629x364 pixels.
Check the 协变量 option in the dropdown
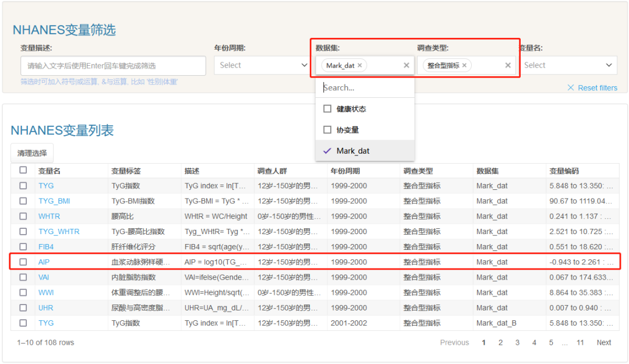click(327, 129)
